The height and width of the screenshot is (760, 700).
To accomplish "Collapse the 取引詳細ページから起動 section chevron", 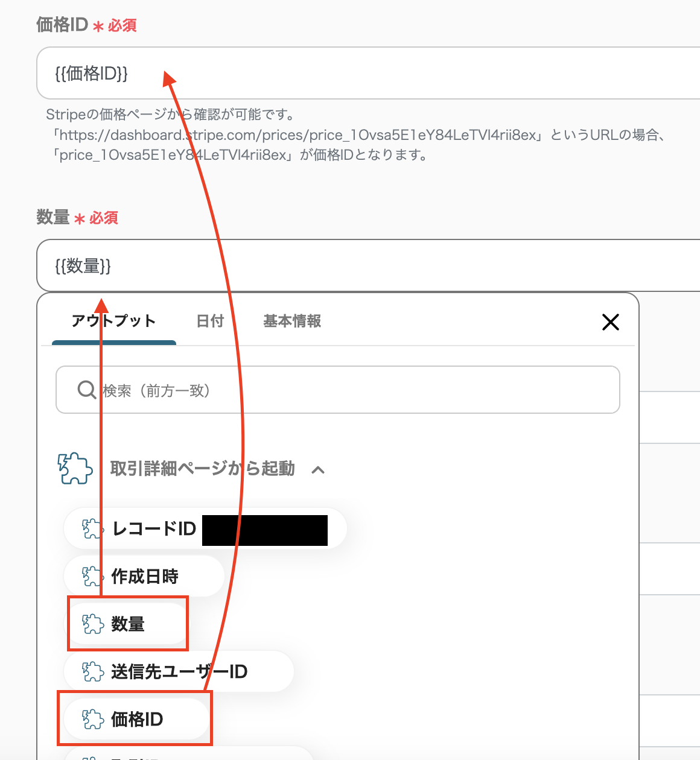I will [x=318, y=469].
